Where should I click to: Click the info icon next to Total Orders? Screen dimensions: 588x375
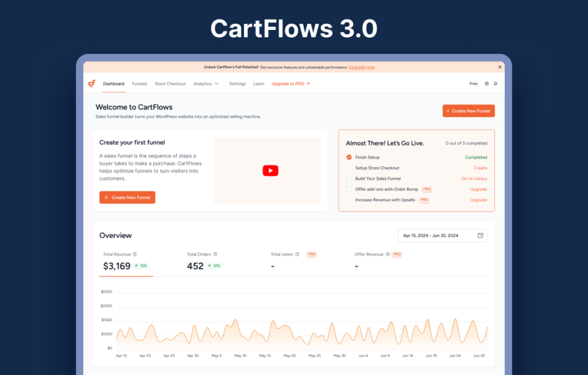(215, 254)
